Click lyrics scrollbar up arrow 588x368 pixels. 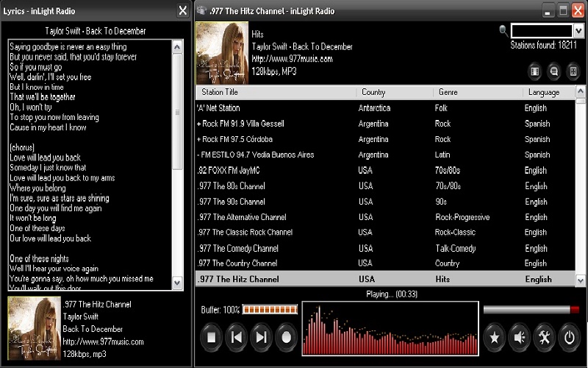(177, 47)
